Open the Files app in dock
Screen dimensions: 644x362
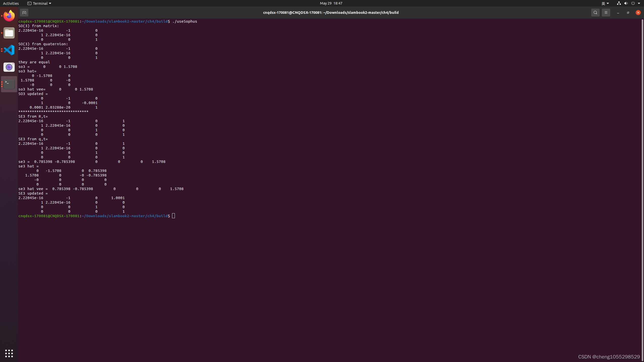tap(9, 33)
